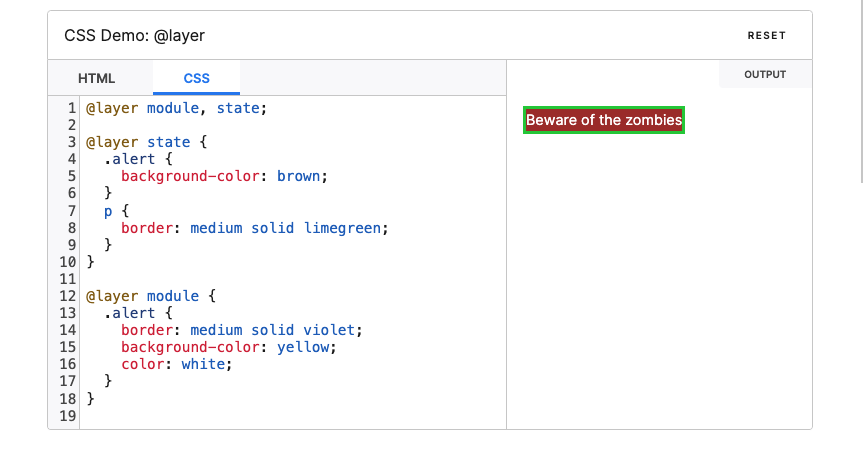Click the CSS Demo: @layer title
Viewport: 863px width, 475px height.
134,35
